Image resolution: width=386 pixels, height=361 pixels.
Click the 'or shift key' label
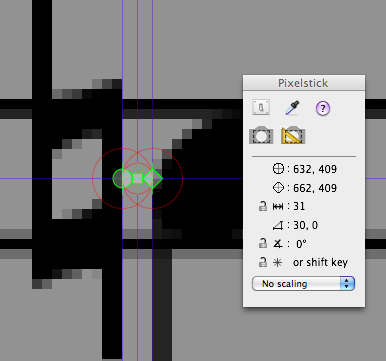320,262
